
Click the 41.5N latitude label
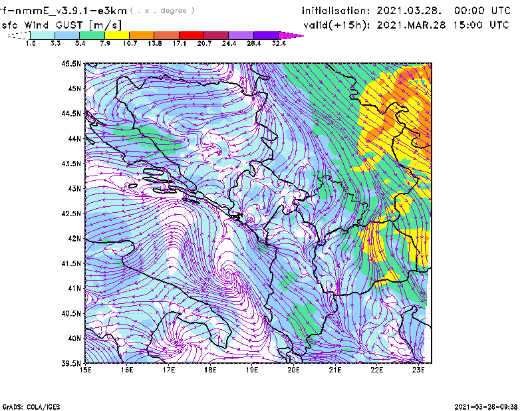pyautogui.click(x=71, y=263)
